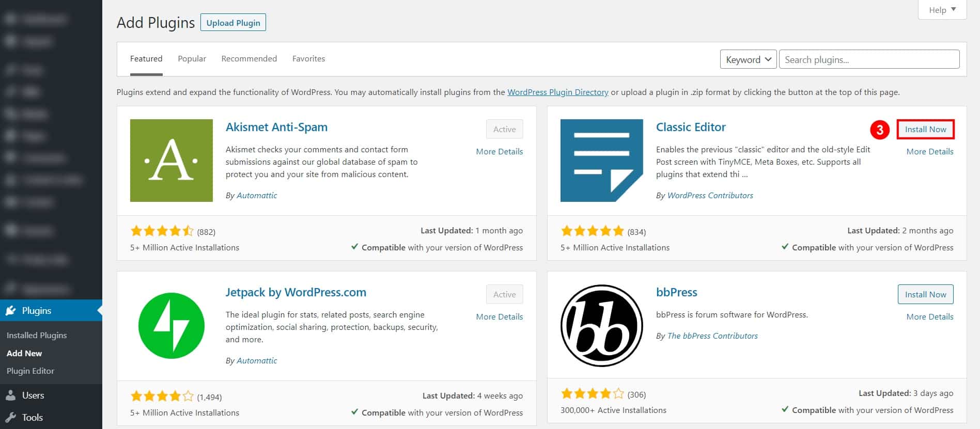The image size is (980, 429).
Task: Click the Tools wrench icon in sidebar
Action: pos(11,418)
